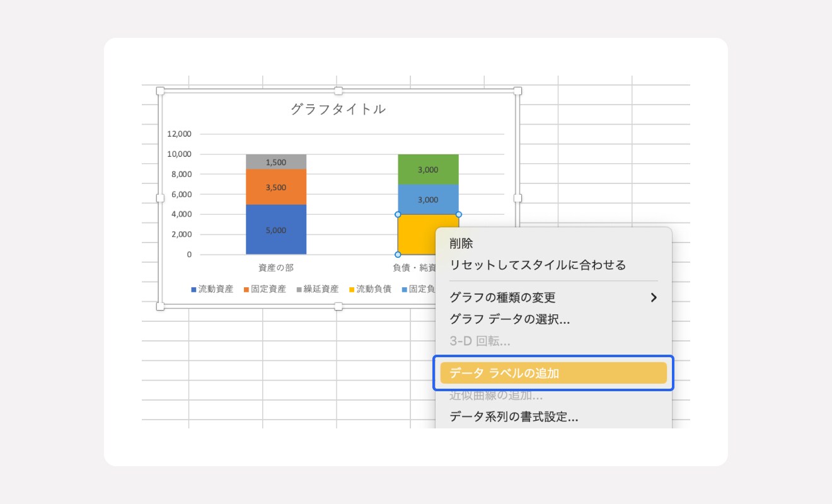Click the chart's top-middle resize handle
The image size is (832, 504).
tap(338, 91)
